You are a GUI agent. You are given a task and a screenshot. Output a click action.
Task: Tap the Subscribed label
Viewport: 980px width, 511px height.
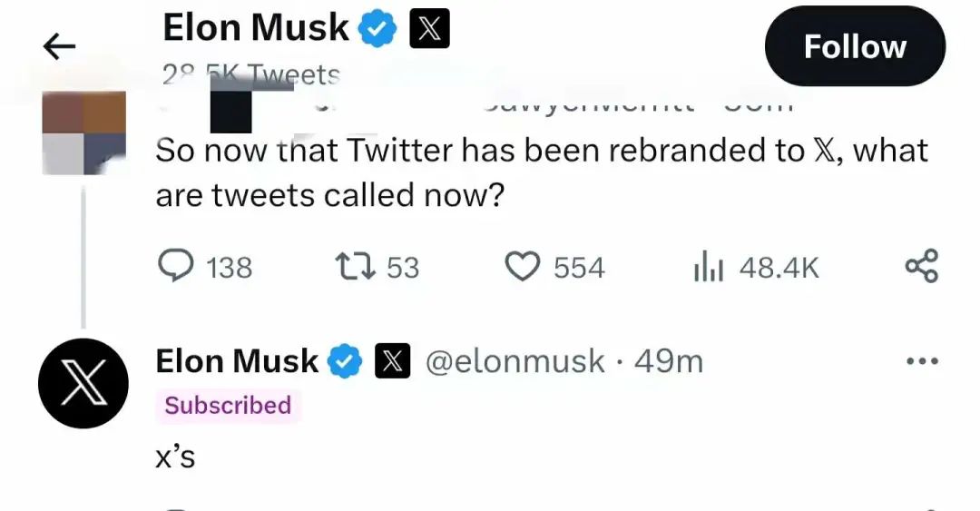[x=228, y=405]
